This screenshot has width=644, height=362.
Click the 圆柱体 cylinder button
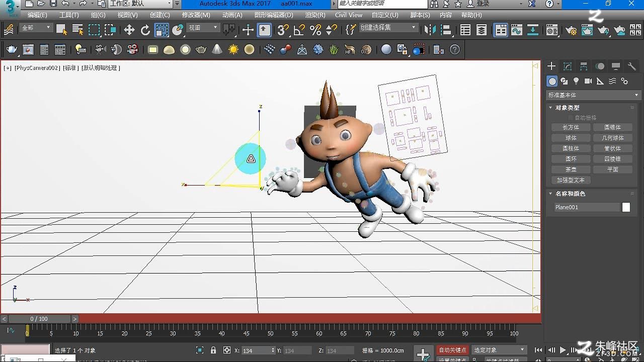point(571,148)
